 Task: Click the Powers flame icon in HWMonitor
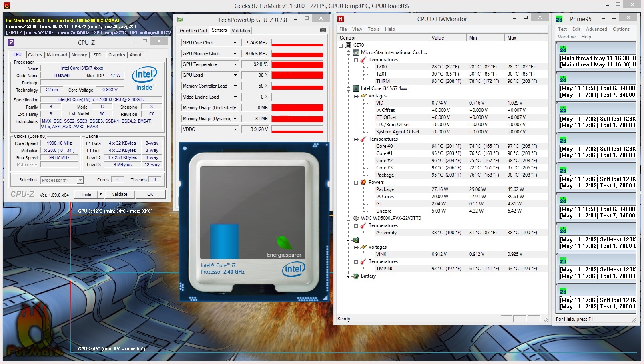(363, 182)
